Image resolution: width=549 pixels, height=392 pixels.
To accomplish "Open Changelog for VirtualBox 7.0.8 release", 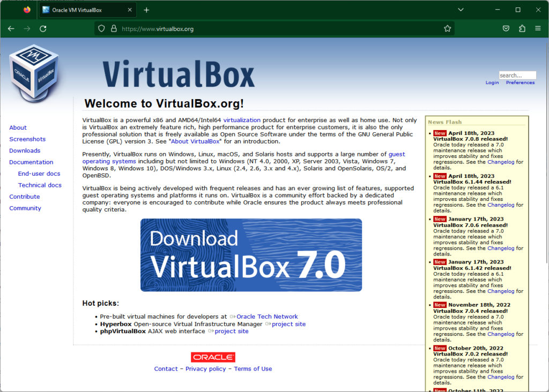I will coord(501,162).
